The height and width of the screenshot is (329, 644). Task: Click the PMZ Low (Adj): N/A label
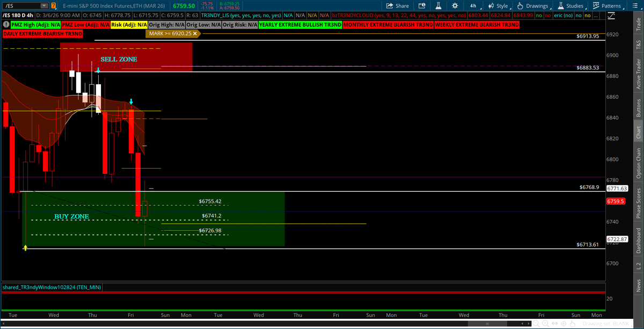coord(85,25)
